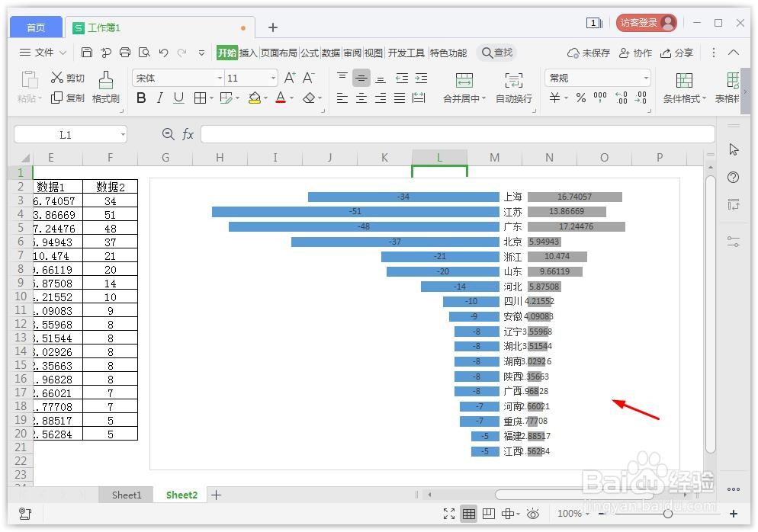Click the Copy (复制) button
Screen dimensions: 758x532
[x=68, y=98]
